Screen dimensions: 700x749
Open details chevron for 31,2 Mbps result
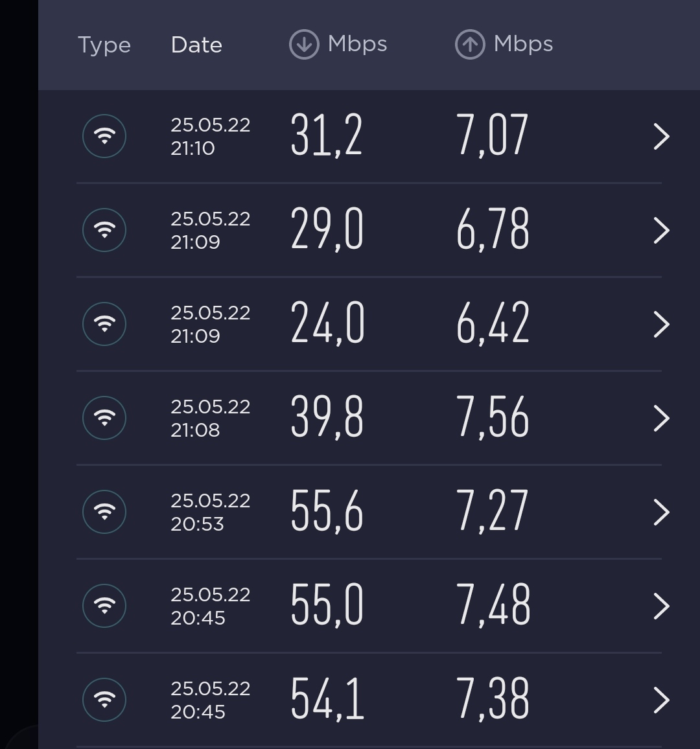(x=661, y=137)
